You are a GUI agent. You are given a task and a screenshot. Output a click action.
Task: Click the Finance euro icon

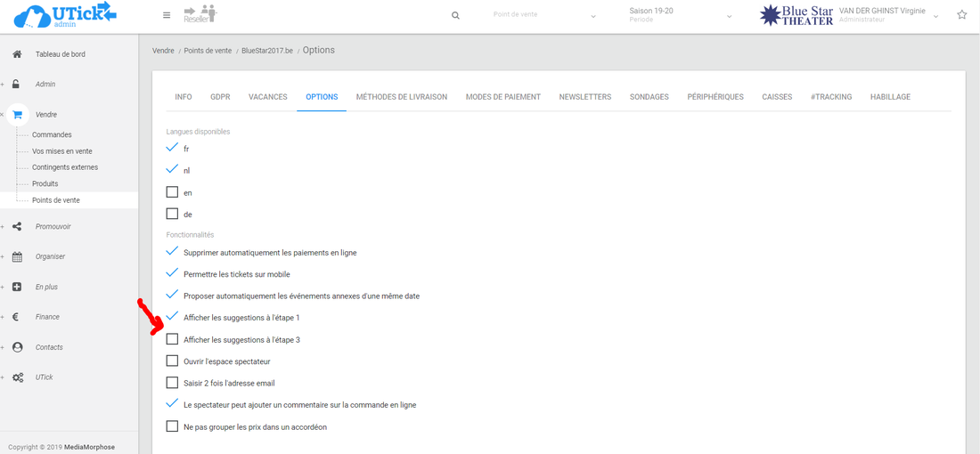[x=17, y=317]
